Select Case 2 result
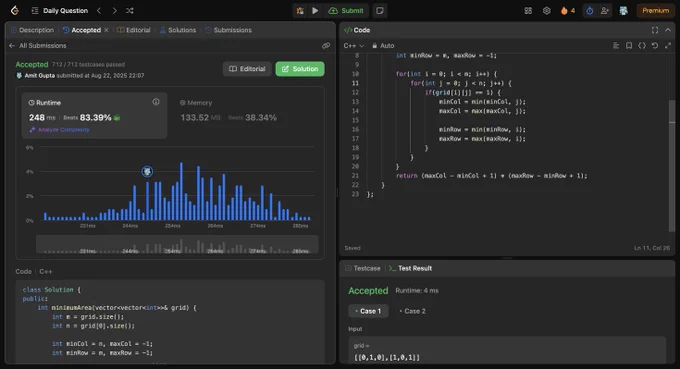The width and height of the screenshot is (680, 369). tap(412, 311)
